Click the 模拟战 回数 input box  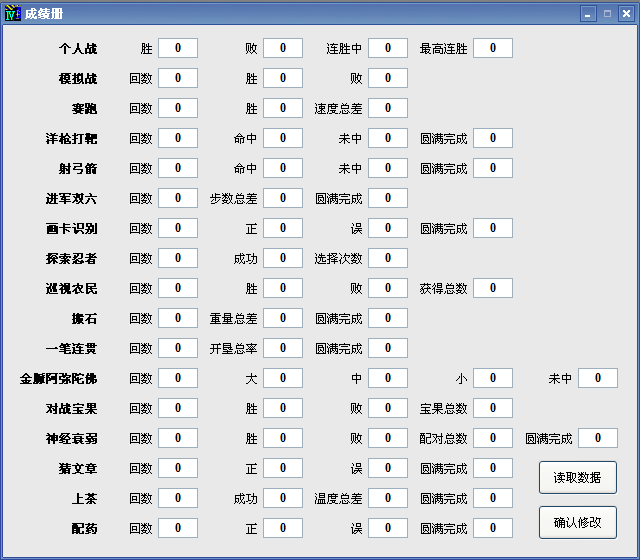click(178, 78)
